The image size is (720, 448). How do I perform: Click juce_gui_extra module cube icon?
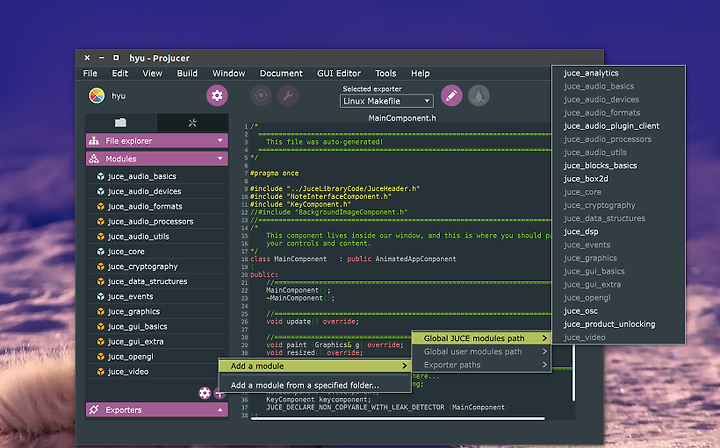point(101,342)
